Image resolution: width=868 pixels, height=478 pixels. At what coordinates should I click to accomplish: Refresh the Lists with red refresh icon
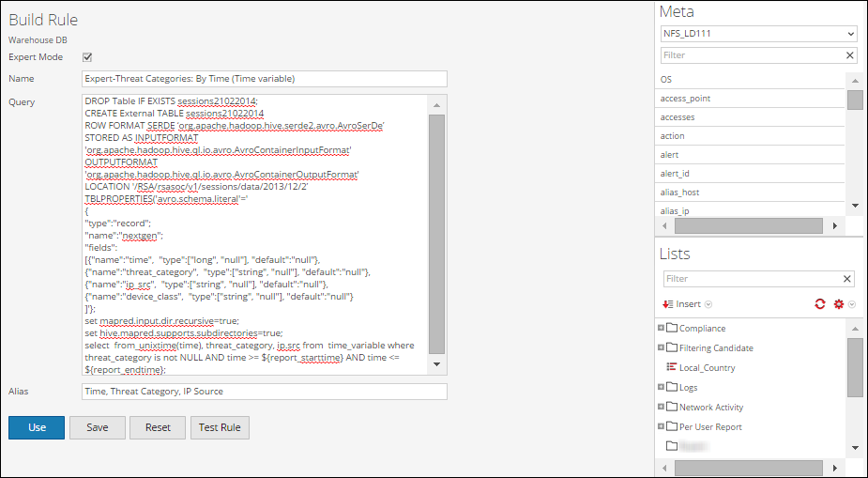tap(820, 303)
